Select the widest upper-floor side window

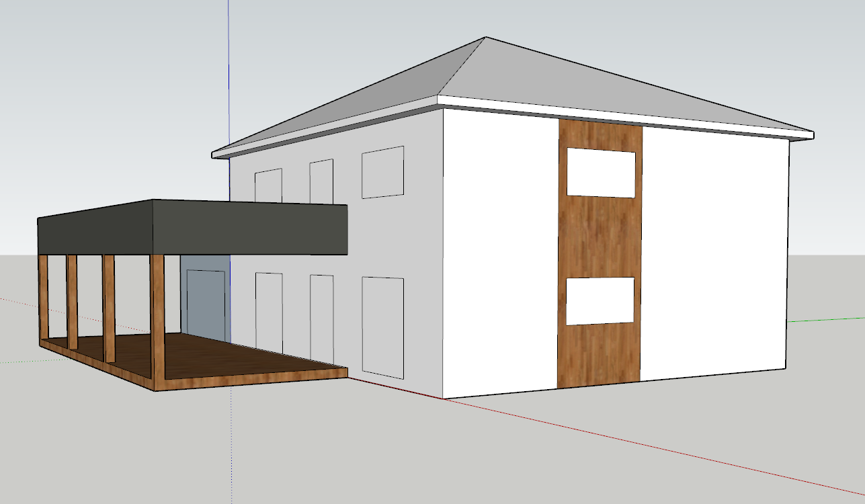point(382,174)
